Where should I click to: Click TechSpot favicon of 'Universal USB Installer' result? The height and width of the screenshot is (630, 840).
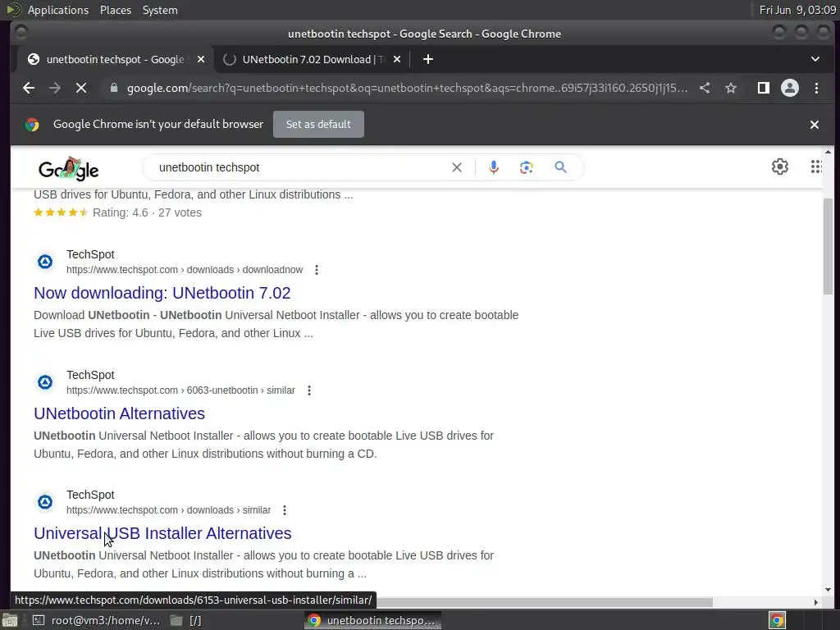pos(45,502)
